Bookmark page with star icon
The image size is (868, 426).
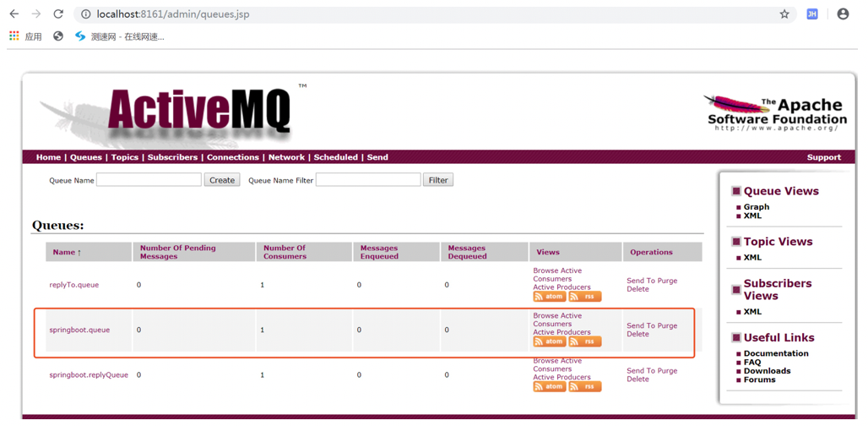784,14
